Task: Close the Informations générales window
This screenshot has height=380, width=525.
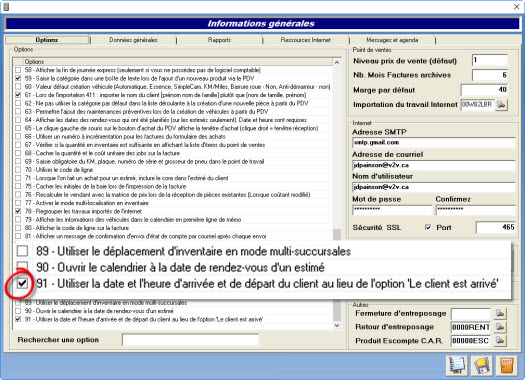Action: click(516, 7)
